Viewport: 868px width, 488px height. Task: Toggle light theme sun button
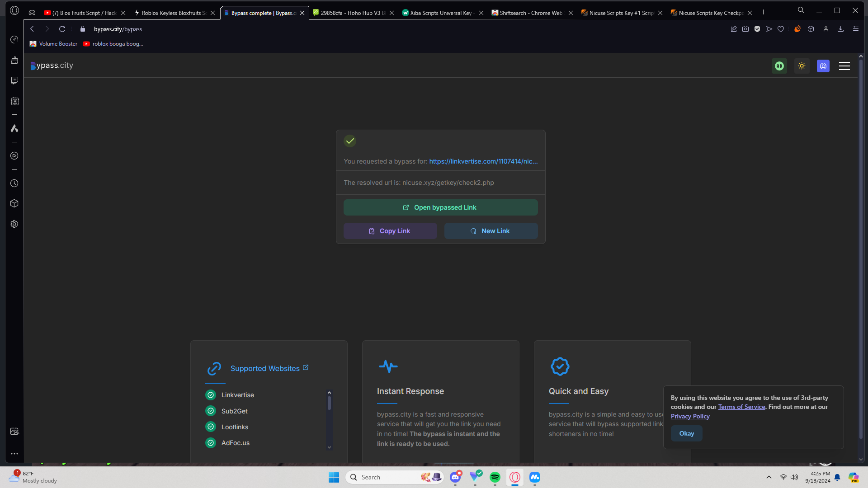pos(802,66)
